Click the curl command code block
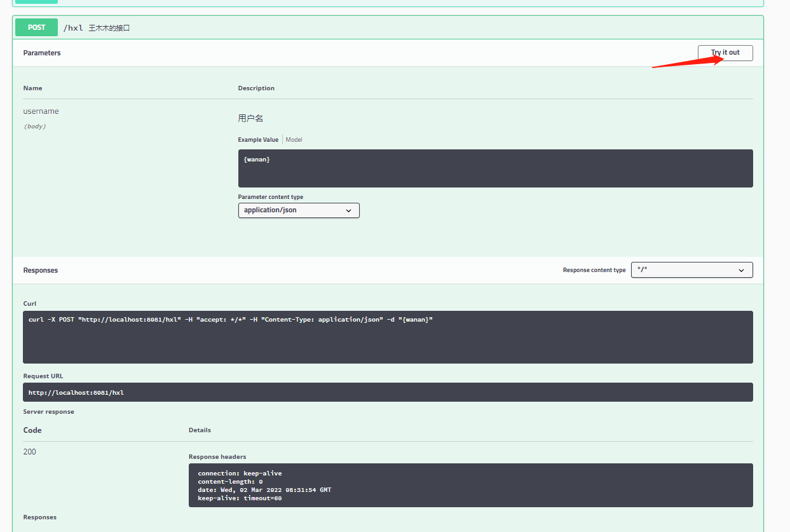 pos(388,337)
